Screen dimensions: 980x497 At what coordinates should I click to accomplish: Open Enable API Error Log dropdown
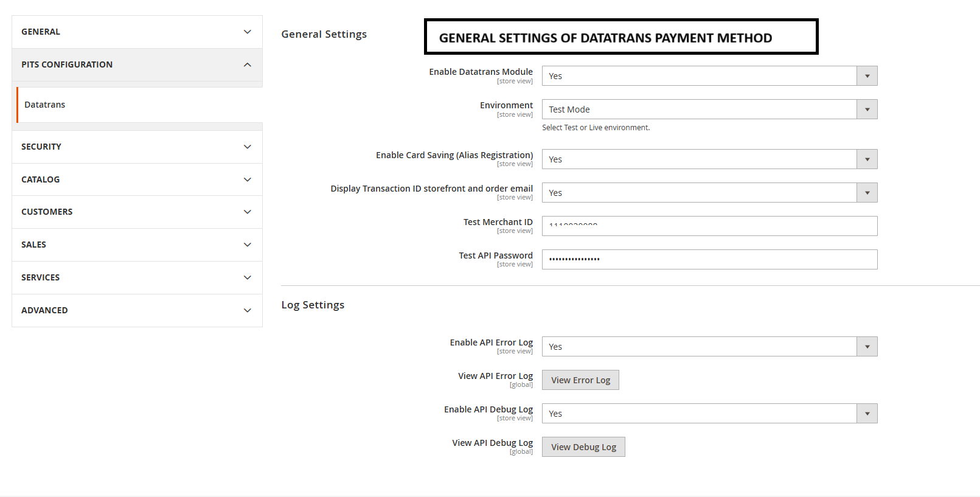pos(709,347)
